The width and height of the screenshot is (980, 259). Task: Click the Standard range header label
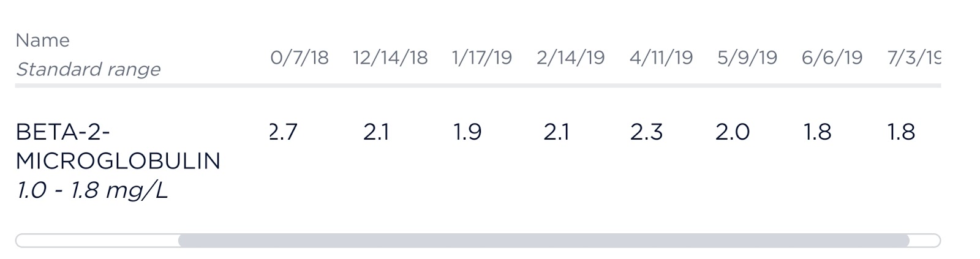(88, 69)
